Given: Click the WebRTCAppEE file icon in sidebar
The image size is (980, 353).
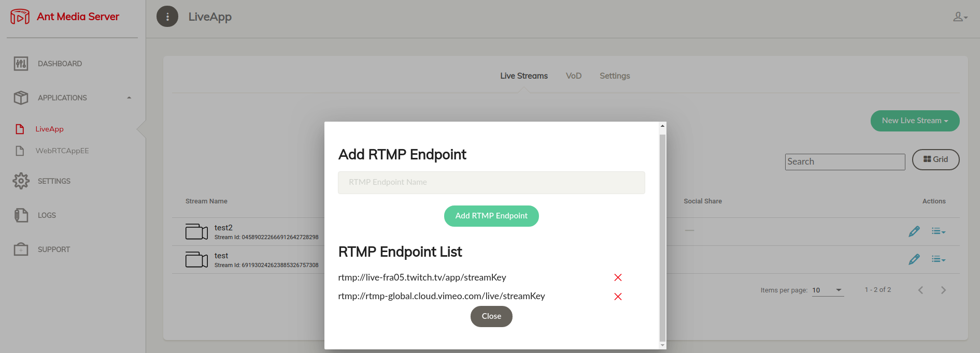Looking at the screenshot, I should [x=20, y=151].
